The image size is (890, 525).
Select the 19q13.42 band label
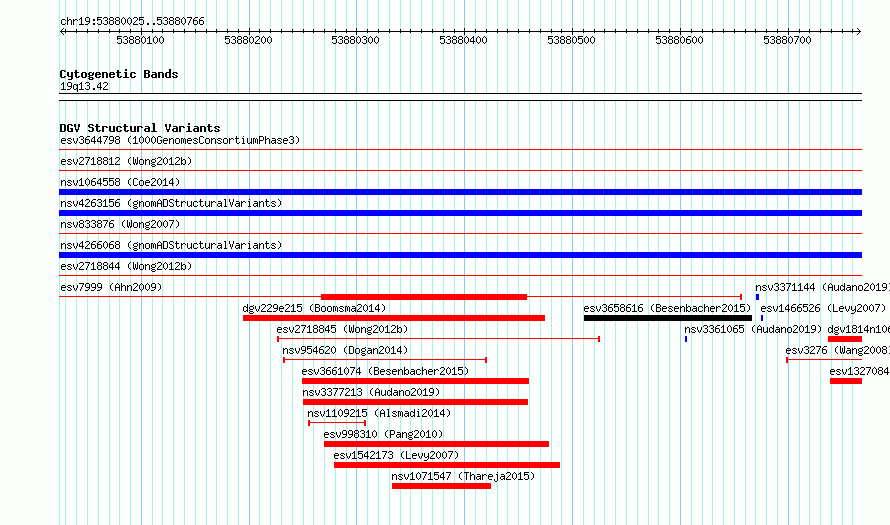[84, 86]
